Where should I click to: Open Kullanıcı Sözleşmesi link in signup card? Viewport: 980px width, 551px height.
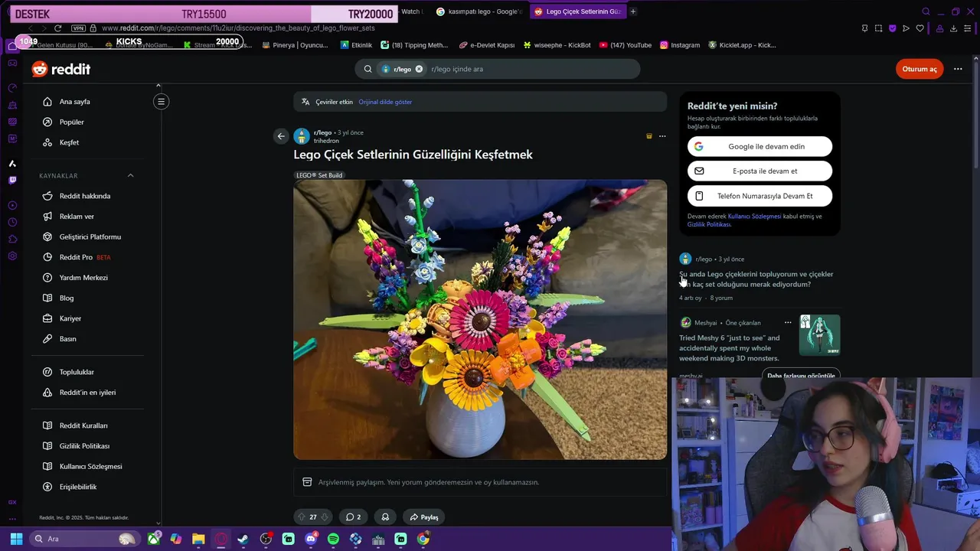754,217
